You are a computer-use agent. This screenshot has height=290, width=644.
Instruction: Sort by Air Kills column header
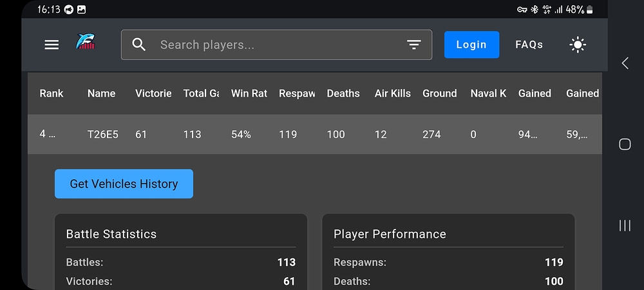[392, 93]
